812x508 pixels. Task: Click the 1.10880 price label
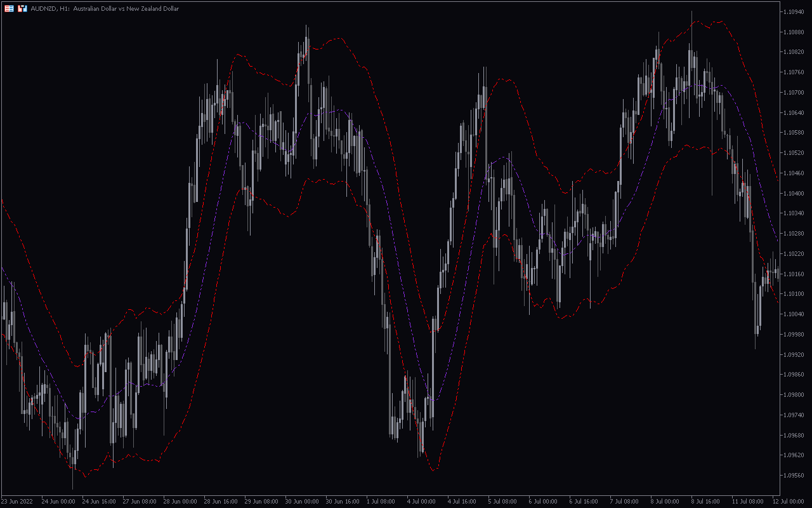coord(794,32)
